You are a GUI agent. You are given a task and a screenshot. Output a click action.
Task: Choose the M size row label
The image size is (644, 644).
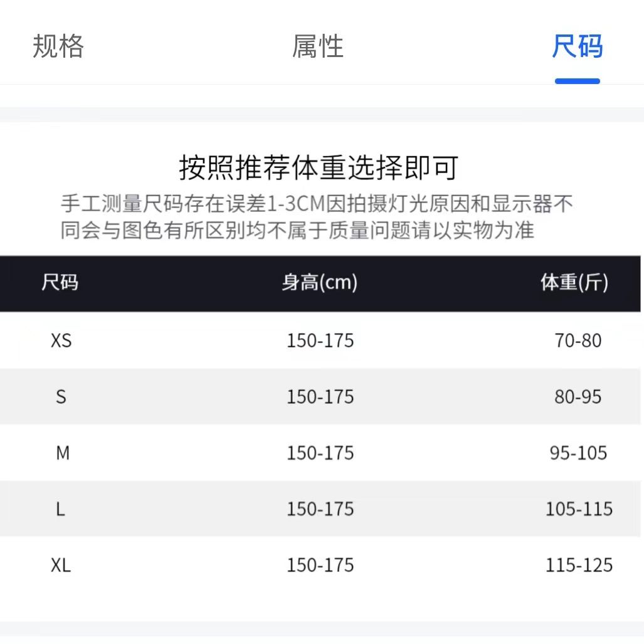pos(63,453)
